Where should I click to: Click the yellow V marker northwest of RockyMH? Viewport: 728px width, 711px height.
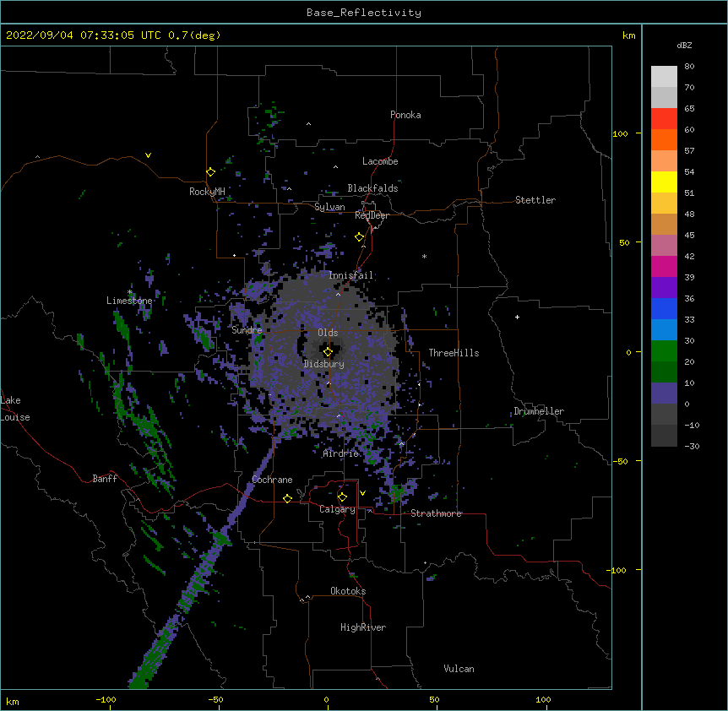click(x=148, y=155)
